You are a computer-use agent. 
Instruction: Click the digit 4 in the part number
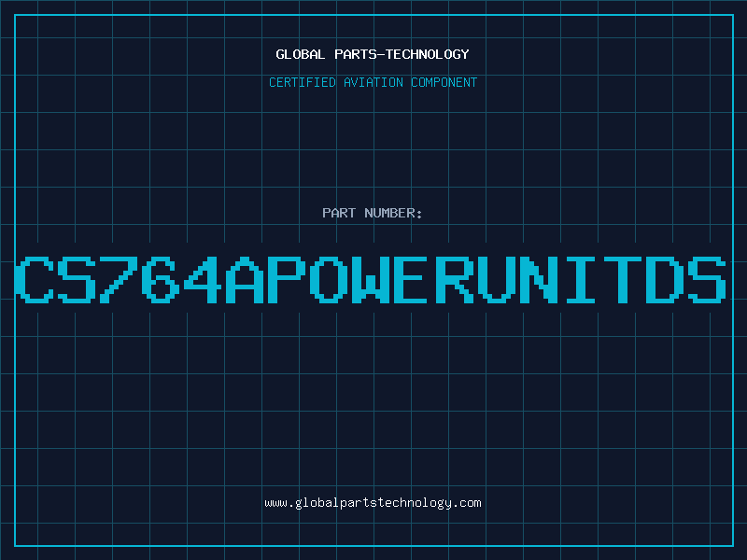pos(204,279)
